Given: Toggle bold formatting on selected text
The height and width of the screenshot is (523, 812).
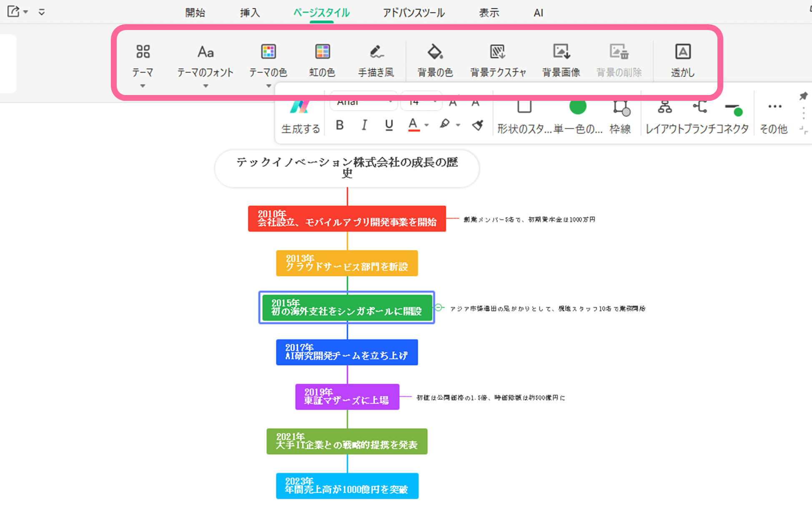Looking at the screenshot, I should [339, 125].
